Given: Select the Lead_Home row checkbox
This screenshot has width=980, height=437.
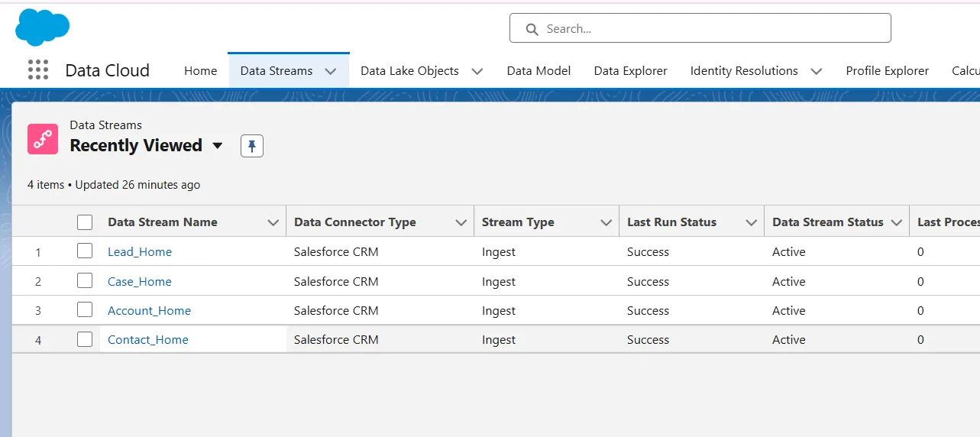Looking at the screenshot, I should click(85, 251).
